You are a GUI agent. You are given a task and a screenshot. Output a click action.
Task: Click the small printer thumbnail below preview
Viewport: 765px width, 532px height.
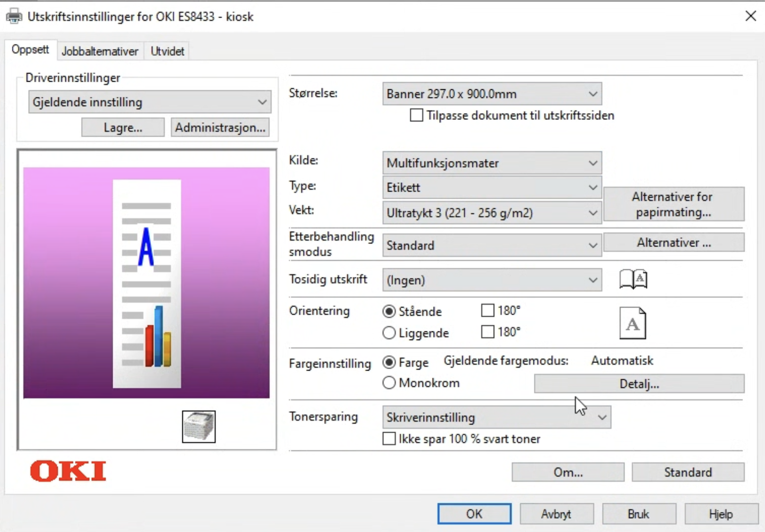click(x=199, y=426)
